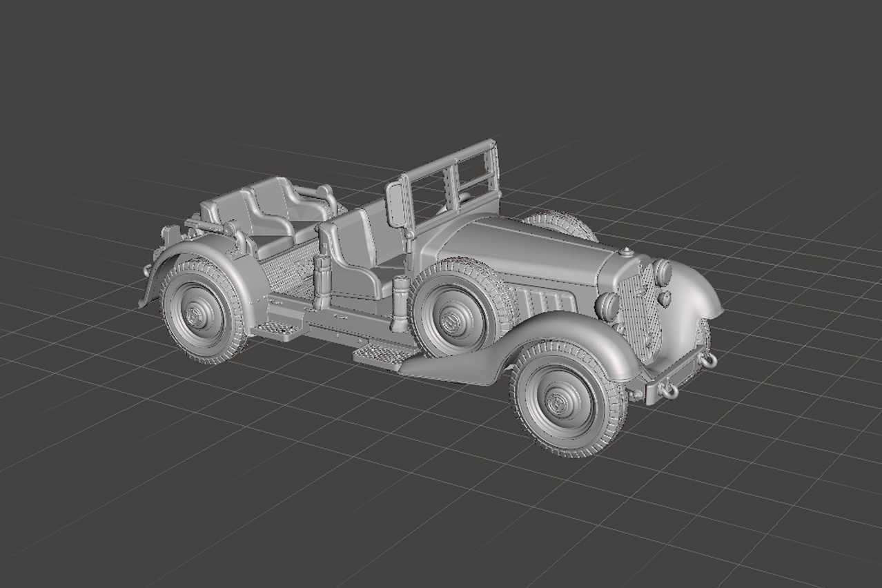This screenshot has width=882, height=588.
Task: Click the canister mounted beside the front seat
Action: pyautogui.click(x=398, y=304)
